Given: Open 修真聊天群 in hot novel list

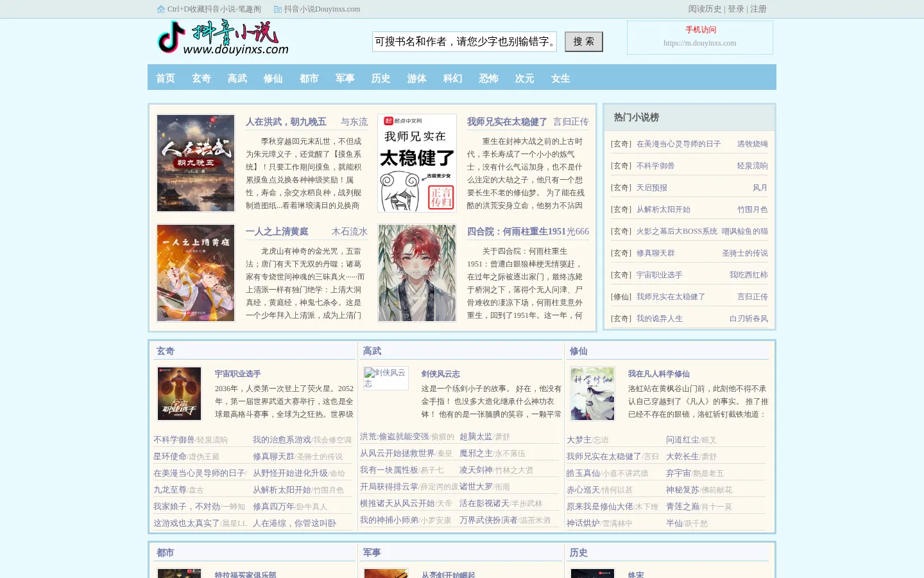Looking at the screenshot, I should pyautogui.click(x=656, y=253).
